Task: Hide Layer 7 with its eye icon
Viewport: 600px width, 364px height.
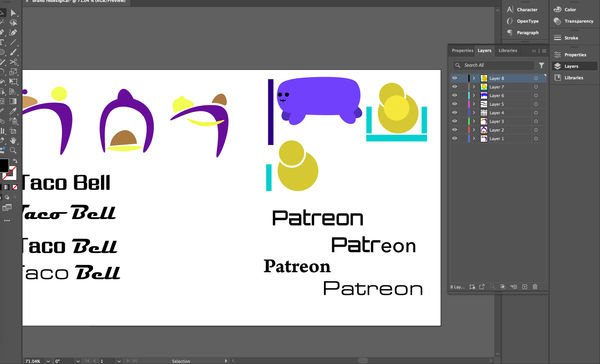Action: [455, 87]
